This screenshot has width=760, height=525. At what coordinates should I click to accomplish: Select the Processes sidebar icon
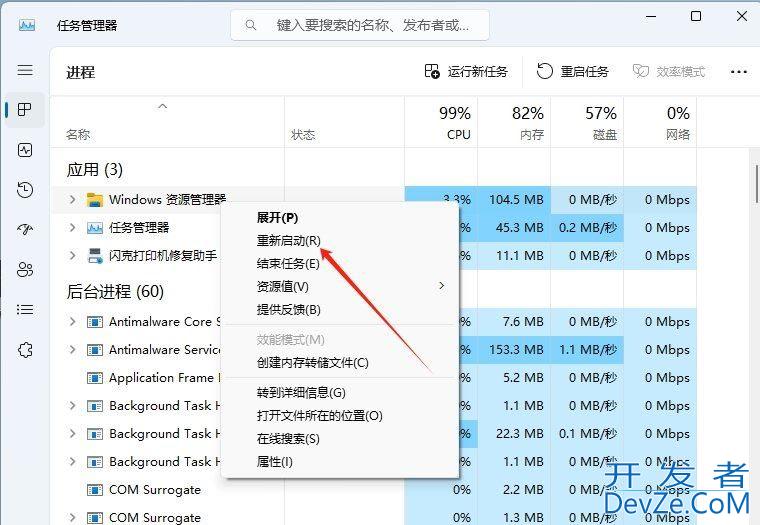click(x=25, y=110)
